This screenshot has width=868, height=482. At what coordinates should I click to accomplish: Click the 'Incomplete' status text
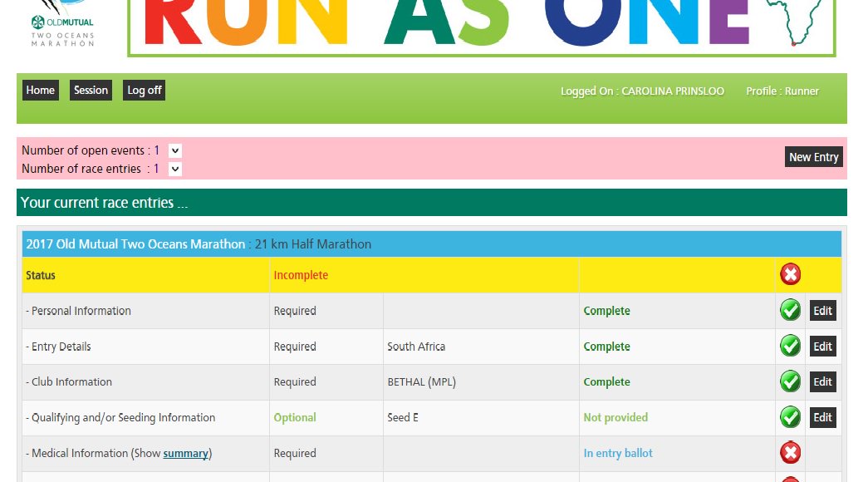pyautogui.click(x=301, y=275)
